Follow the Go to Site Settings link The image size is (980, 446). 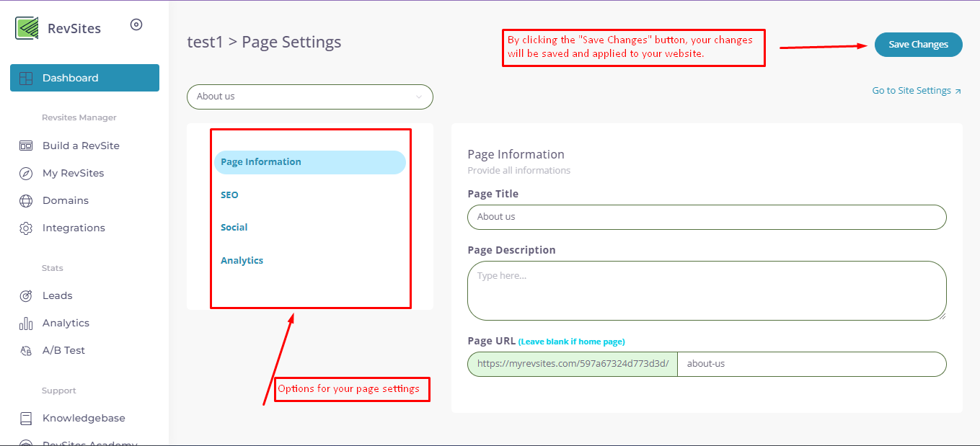tap(916, 91)
